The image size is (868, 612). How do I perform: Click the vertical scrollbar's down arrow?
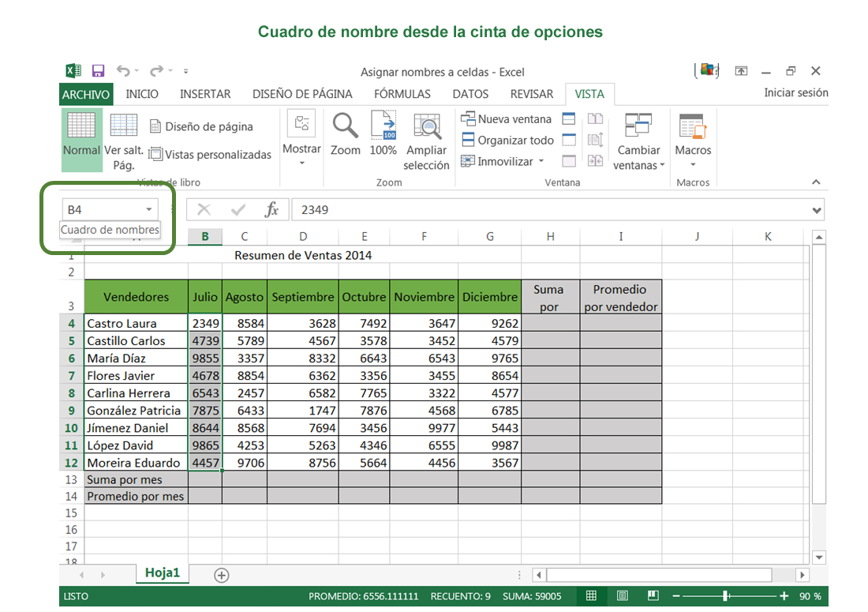tap(819, 558)
